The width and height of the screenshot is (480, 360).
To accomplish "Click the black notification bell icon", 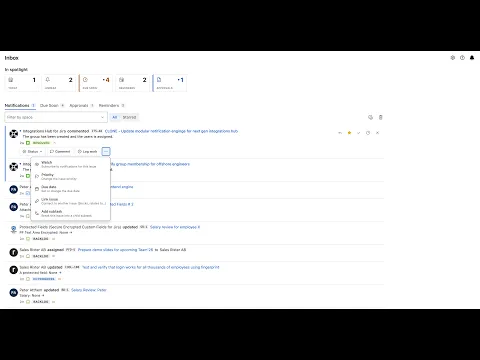I will [x=472, y=58].
